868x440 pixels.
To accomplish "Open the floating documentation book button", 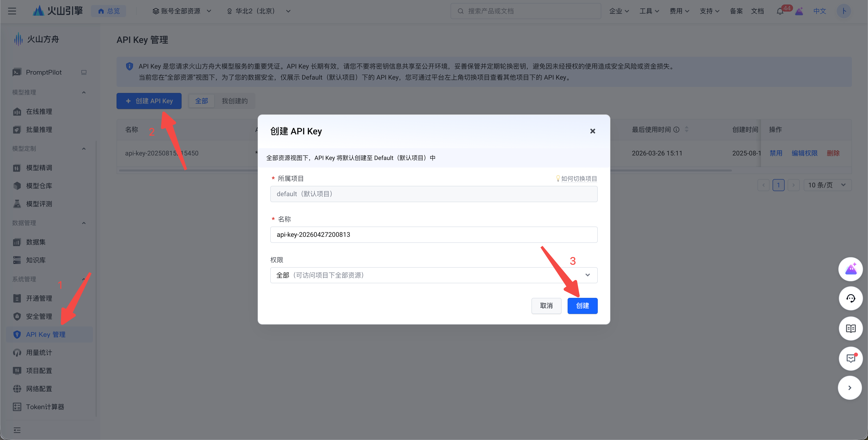I will [x=850, y=328].
